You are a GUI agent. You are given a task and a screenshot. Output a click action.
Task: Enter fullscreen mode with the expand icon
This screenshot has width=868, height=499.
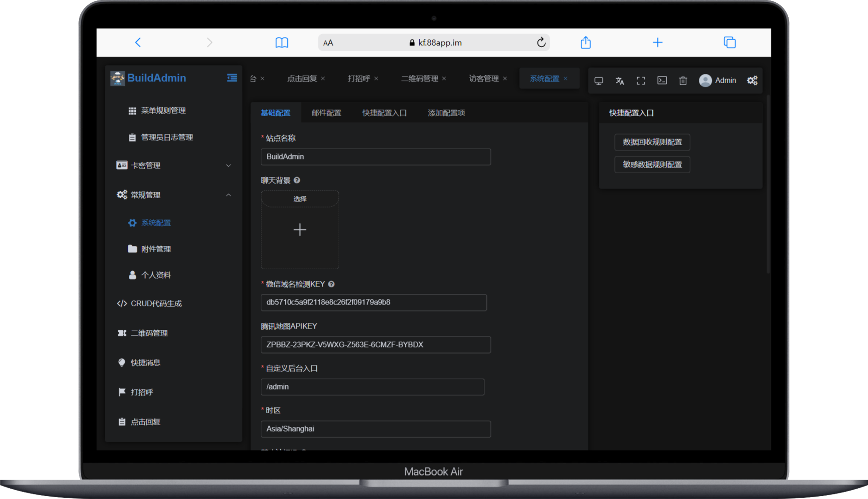641,80
